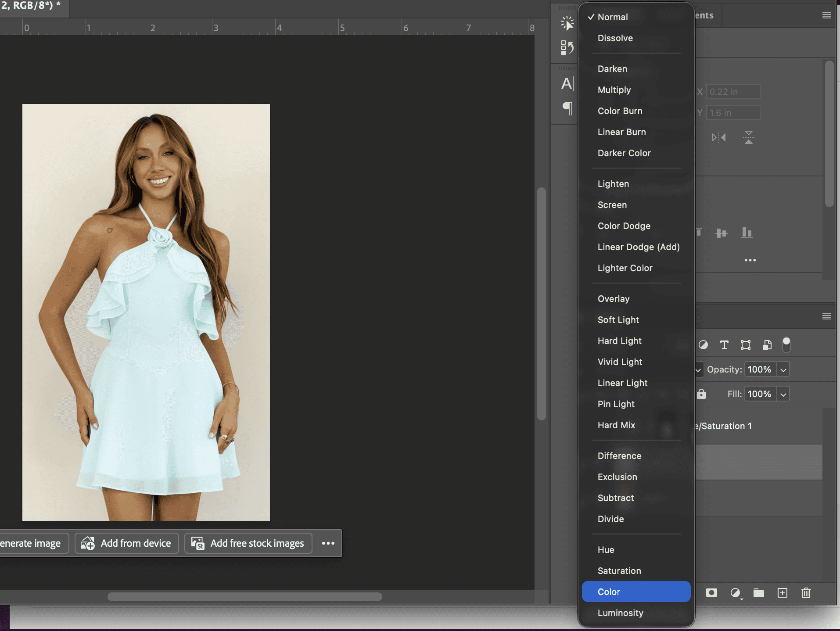Align bottom edges icon

[x=747, y=233]
